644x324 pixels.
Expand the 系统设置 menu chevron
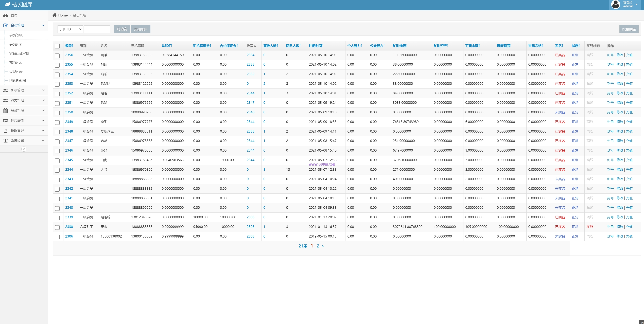click(43, 140)
